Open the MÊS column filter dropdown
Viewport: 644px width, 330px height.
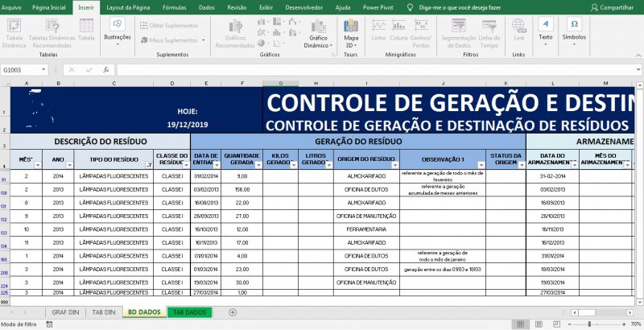(38, 164)
